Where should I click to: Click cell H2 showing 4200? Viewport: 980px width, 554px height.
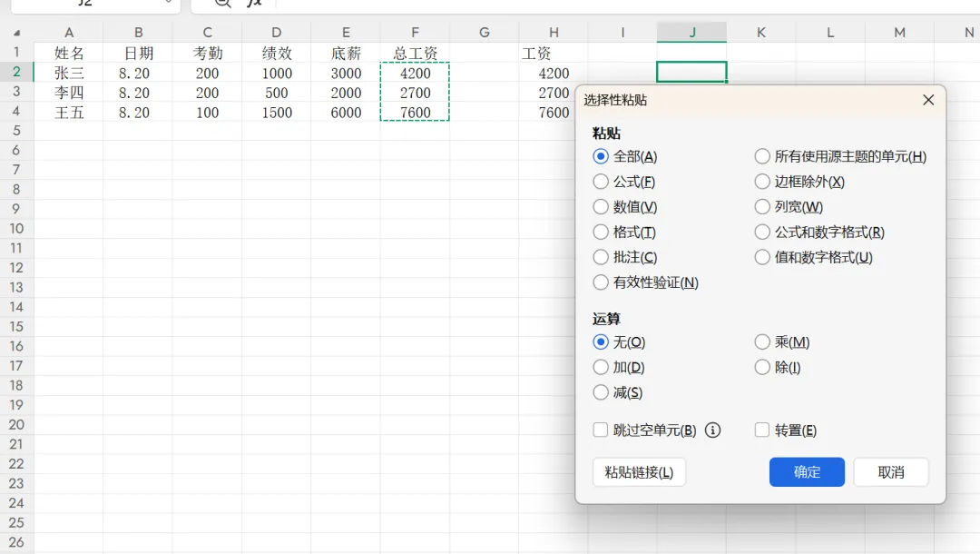[554, 74]
